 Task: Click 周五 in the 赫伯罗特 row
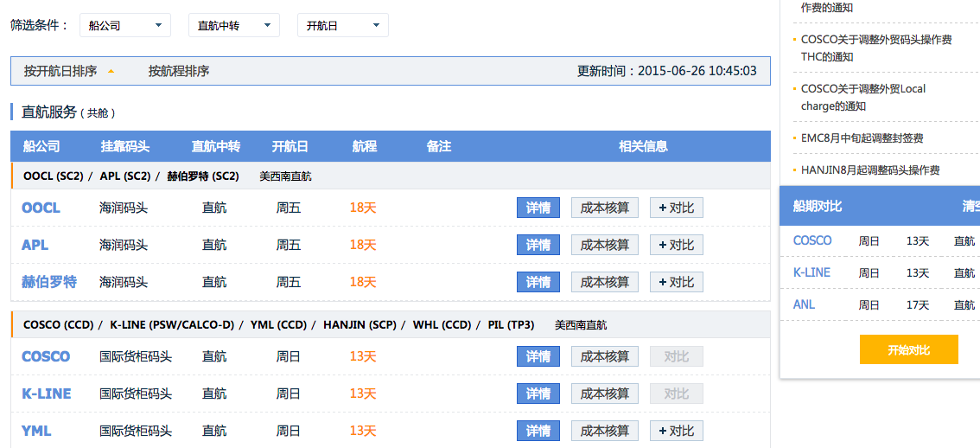pos(289,282)
